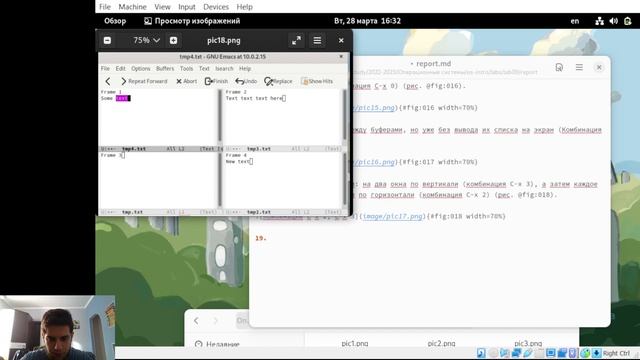Click the tmp2.txt mode line
The height and width of the screenshot is (360, 640).
[x=283, y=212]
